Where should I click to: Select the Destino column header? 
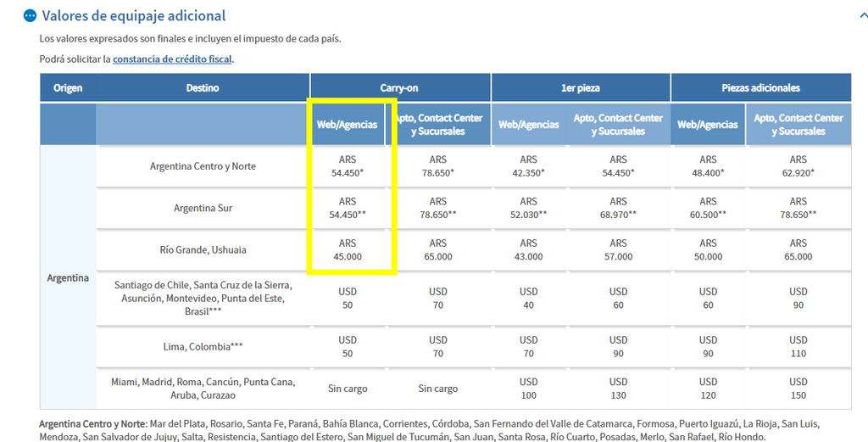203,87
